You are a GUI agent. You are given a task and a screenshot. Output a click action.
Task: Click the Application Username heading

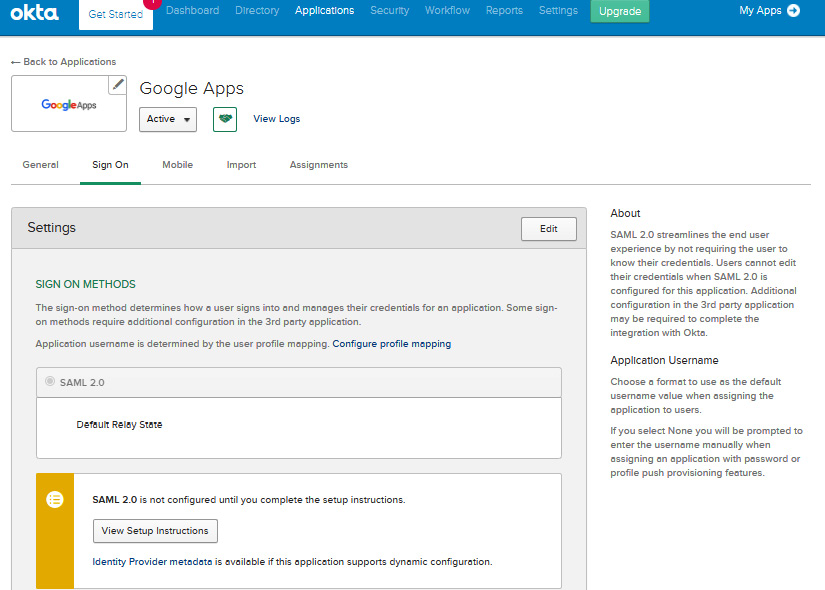664,360
